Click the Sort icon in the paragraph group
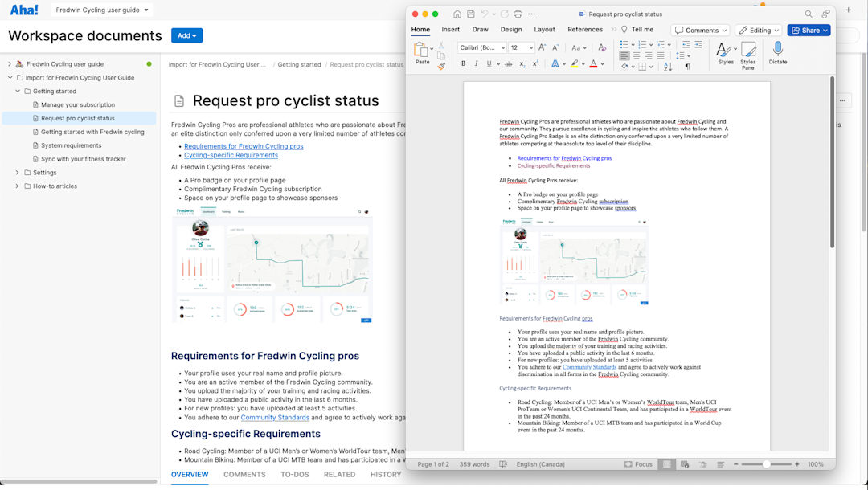Viewport: 868px width, 490px height. click(x=668, y=66)
